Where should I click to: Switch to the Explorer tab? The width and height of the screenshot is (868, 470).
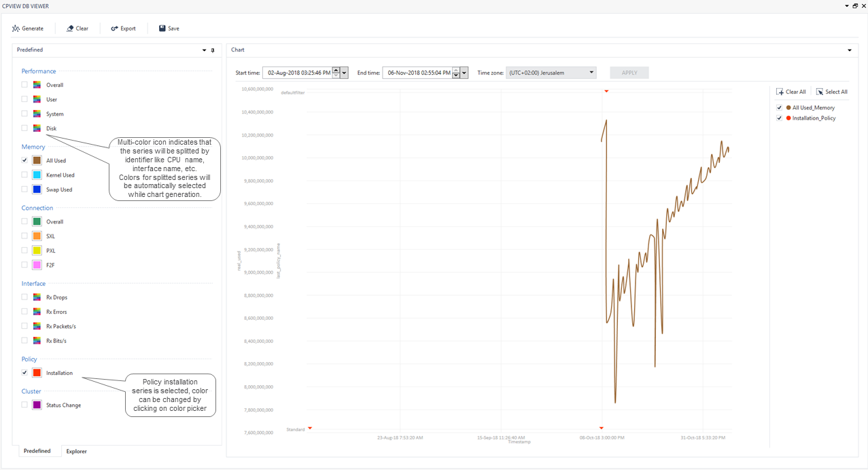click(76, 451)
